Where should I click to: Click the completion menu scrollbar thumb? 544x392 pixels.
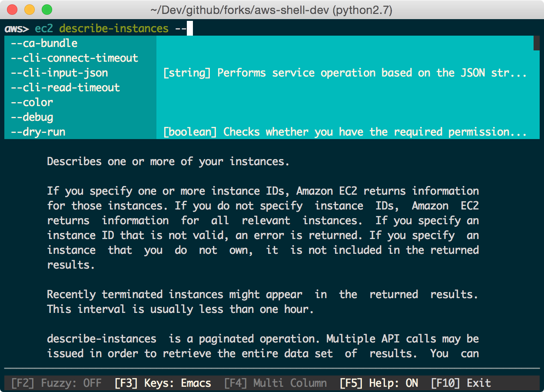click(x=537, y=43)
